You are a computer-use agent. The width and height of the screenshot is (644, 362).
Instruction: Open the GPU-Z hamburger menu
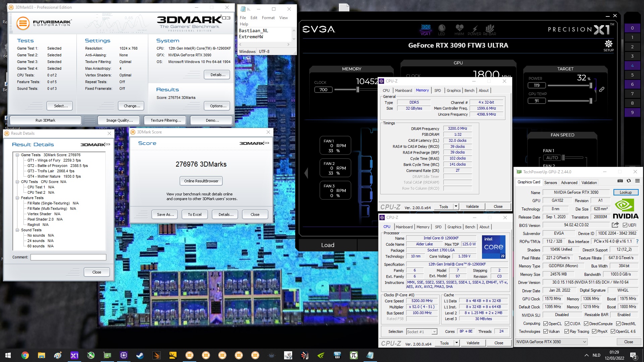click(x=637, y=181)
